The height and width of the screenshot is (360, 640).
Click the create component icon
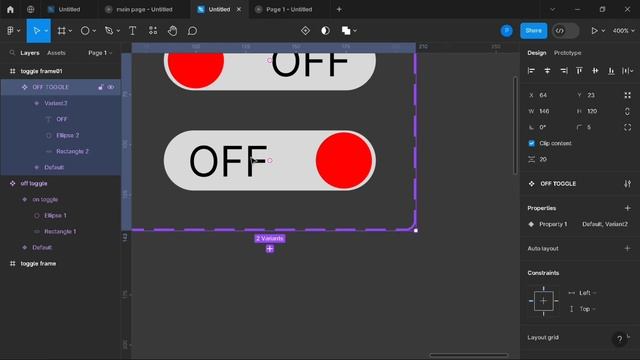click(x=305, y=31)
